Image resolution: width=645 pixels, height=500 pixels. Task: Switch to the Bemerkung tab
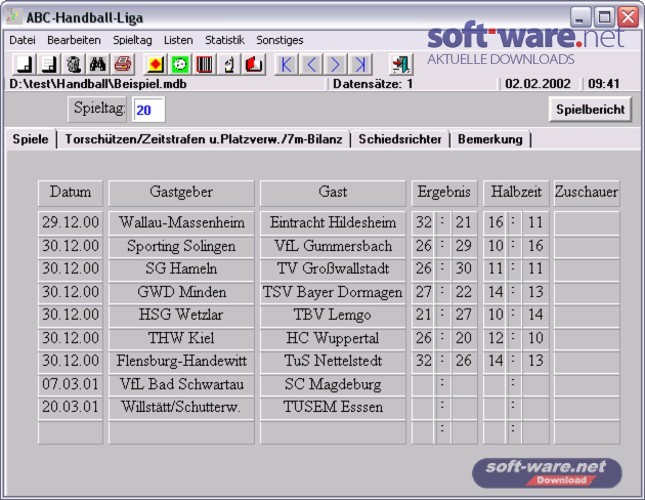(490, 139)
